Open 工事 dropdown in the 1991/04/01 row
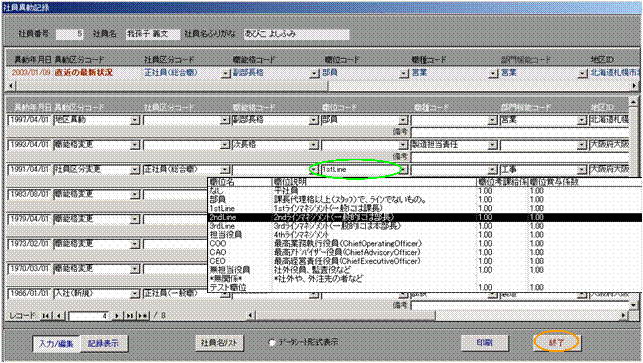The image size is (643, 363). click(581, 170)
